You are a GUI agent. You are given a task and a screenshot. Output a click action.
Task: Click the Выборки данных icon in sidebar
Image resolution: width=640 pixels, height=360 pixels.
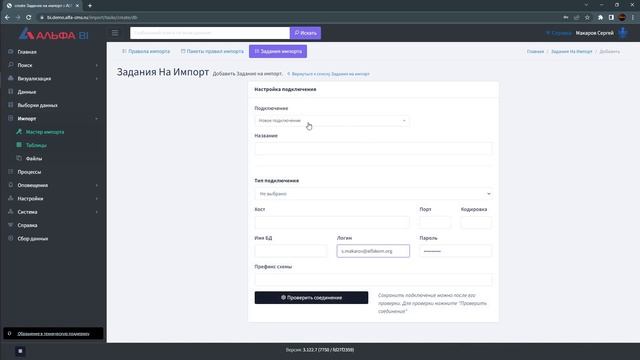[11, 105]
